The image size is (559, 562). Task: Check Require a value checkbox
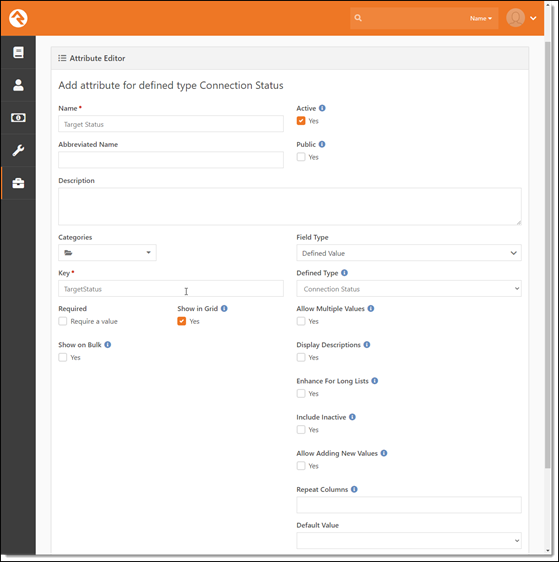[x=63, y=321]
